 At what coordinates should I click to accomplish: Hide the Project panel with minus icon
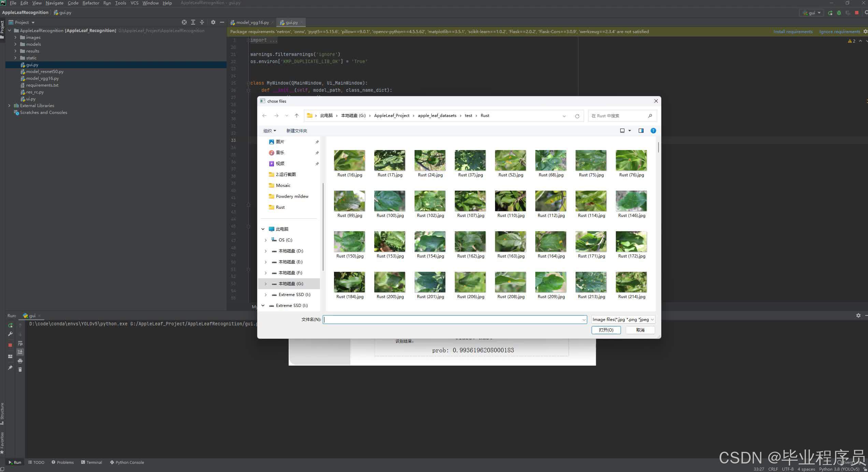(x=222, y=22)
